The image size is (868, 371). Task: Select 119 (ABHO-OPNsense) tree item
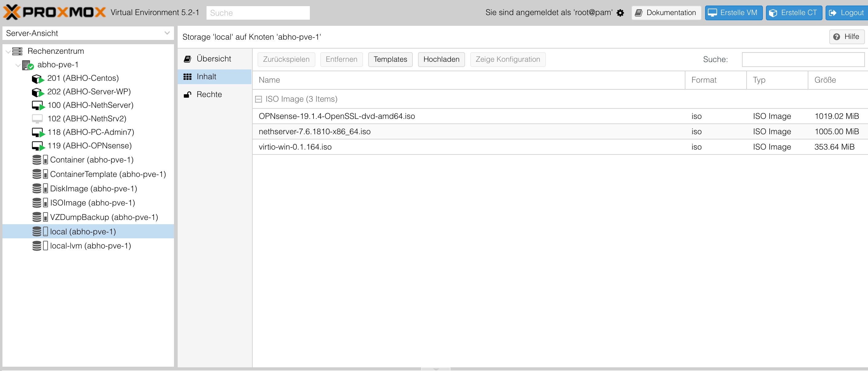(x=88, y=146)
